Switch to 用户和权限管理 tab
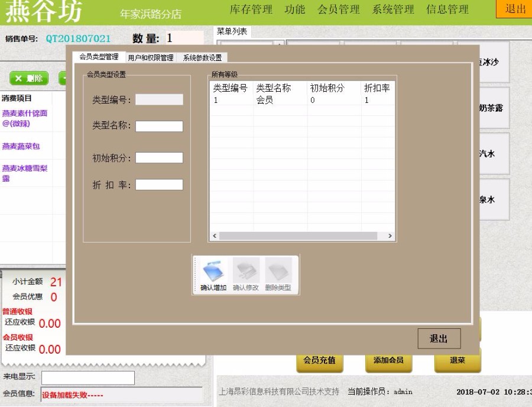 point(151,58)
